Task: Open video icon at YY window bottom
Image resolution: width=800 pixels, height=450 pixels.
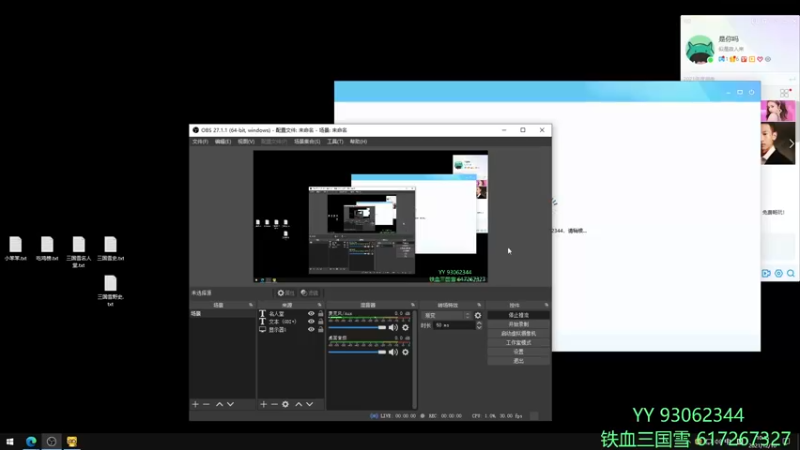Action: click(x=766, y=273)
